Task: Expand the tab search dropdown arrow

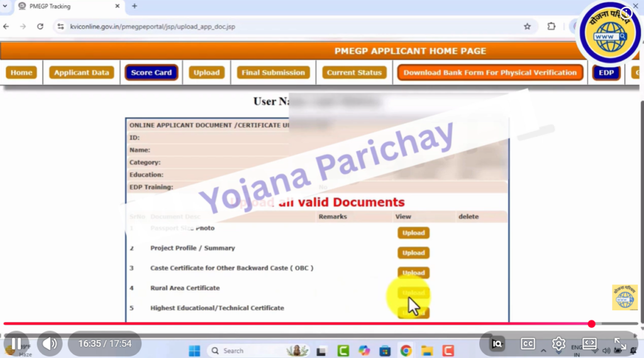Action: point(6,6)
